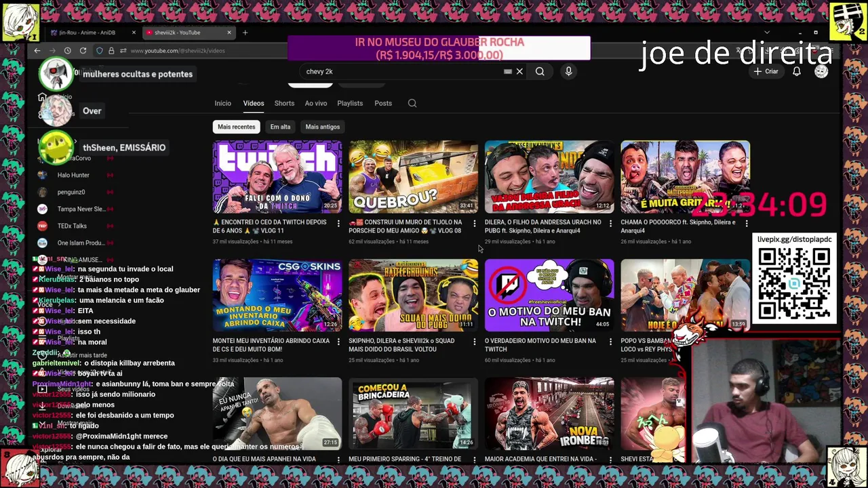868x488 pixels.
Task: Open Halo Hunter subscription in sidebar
Action: click(x=73, y=175)
